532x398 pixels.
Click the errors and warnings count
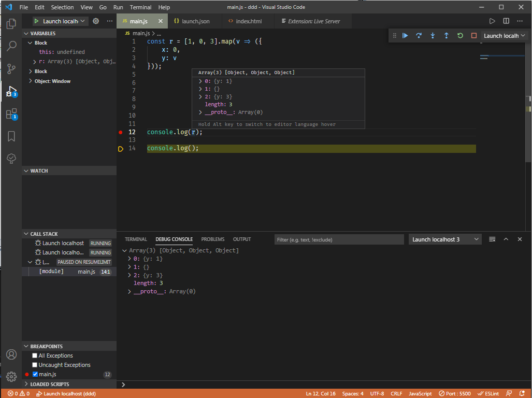point(19,393)
